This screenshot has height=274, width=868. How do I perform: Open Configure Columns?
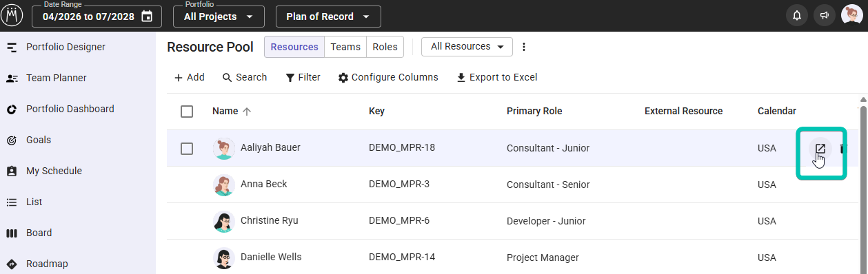pos(388,78)
